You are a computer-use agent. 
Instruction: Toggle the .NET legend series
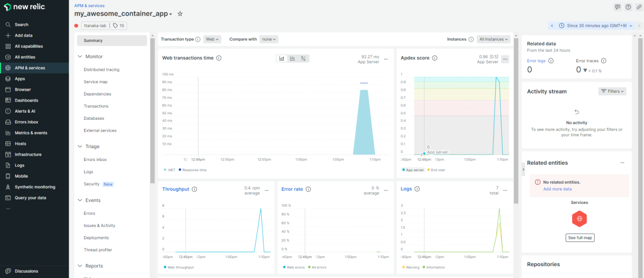(170, 170)
